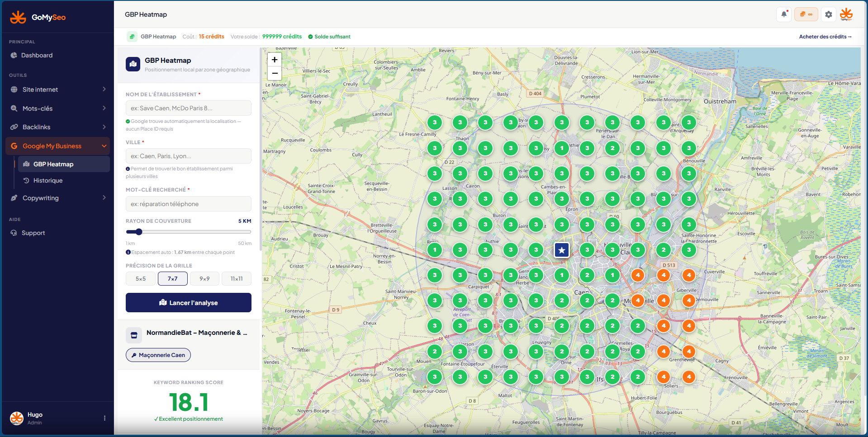Click the NormandieBat establishment name
Viewport: 868px width, 437px height.
pos(197,333)
